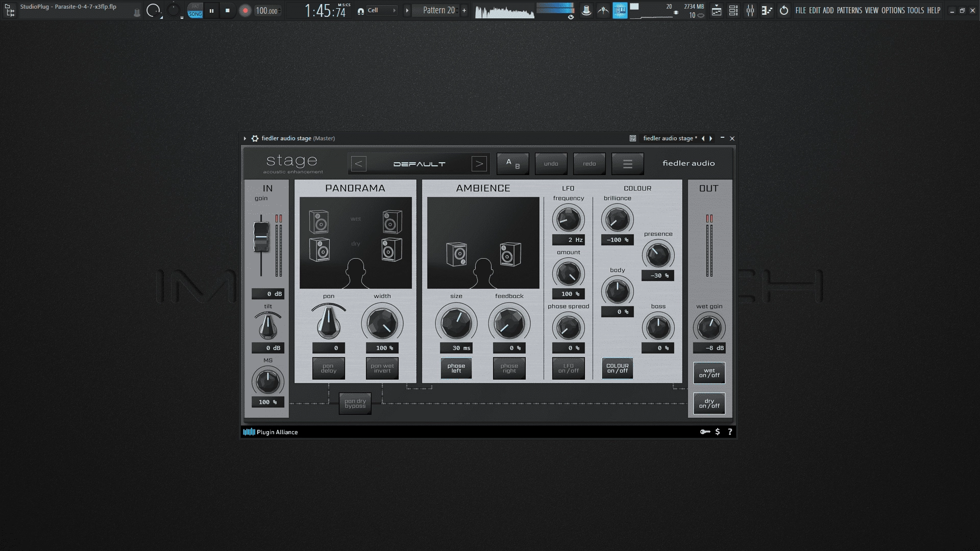This screenshot has width=980, height=551.
Task: Arm recording with the red record button
Action: tap(245, 10)
